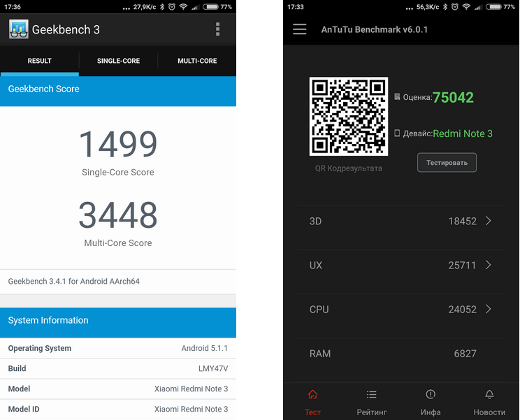Tap Bluetooth icon in AnTuTu status bar
Viewport: 520px width, 420px height.
445,6
